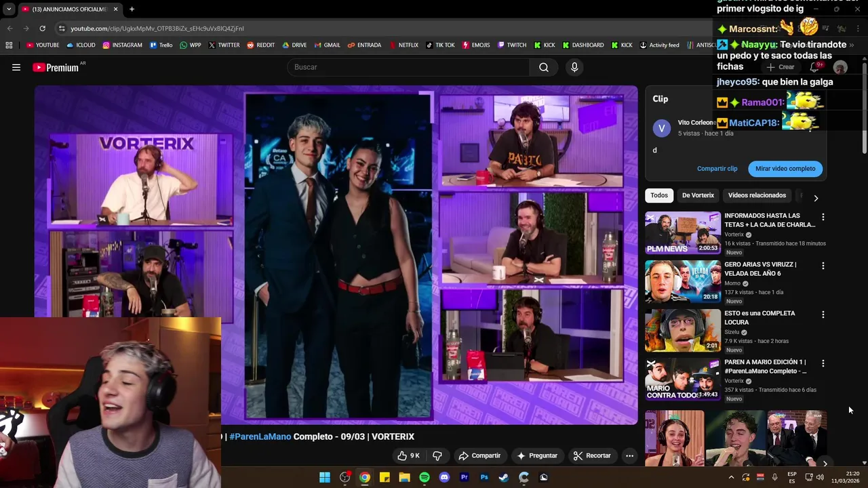Open PAREN A MARIO EDICIÓN 1 title
Image resolution: width=868 pixels, height=488 pixels.
click(x=765, y=367)
